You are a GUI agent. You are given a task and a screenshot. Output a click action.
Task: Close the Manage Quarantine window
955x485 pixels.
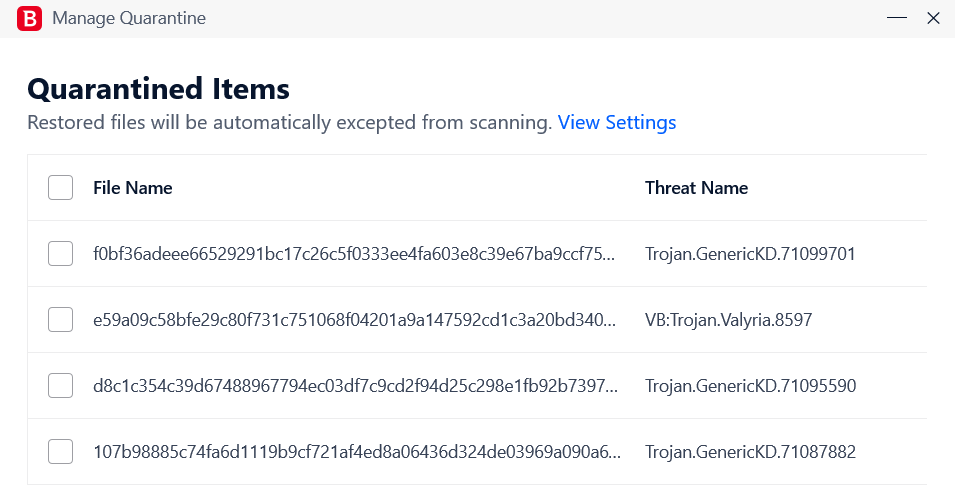[x=933, y=18]
